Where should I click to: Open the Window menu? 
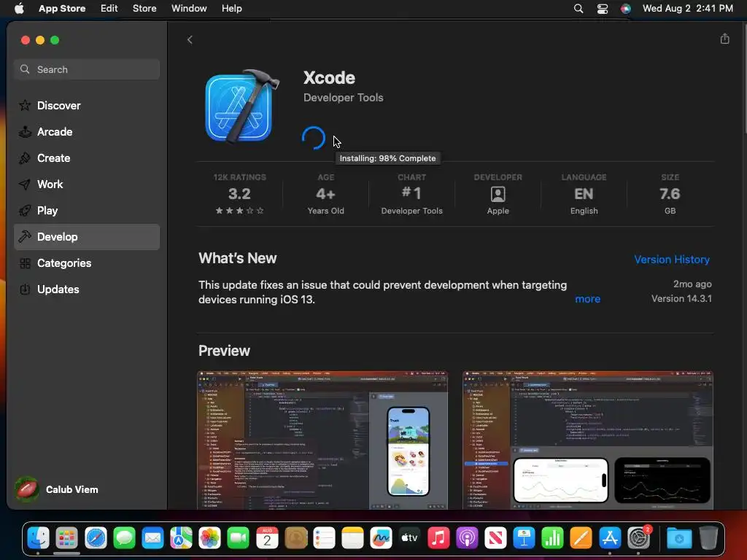point(189,8)
